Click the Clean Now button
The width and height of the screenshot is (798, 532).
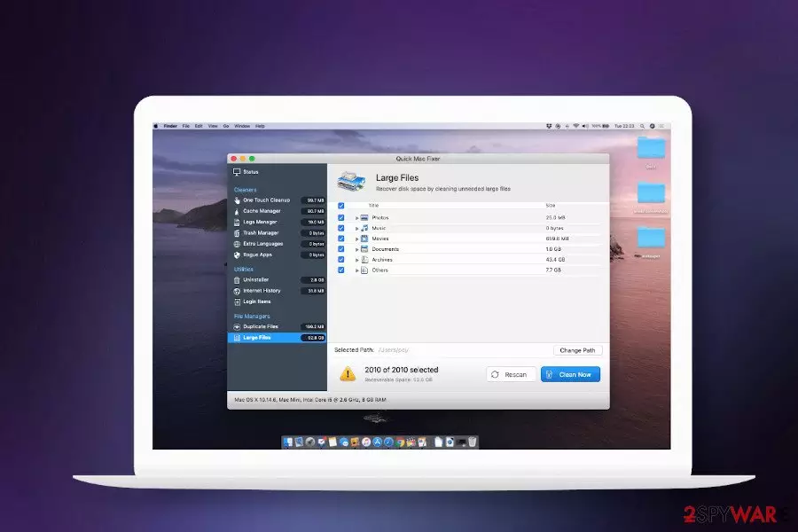(570, 374)
